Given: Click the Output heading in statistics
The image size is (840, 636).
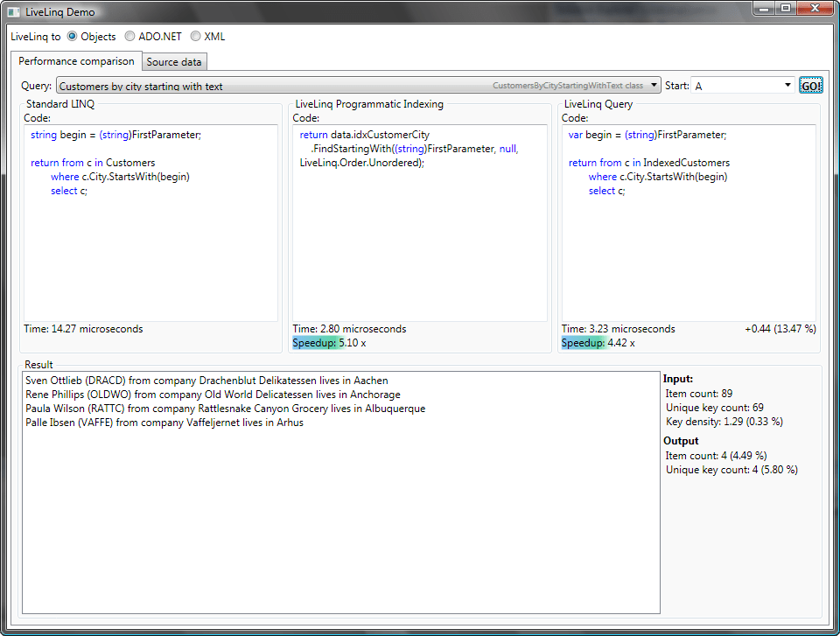Looking at the screenshot, I should (681, 441).
